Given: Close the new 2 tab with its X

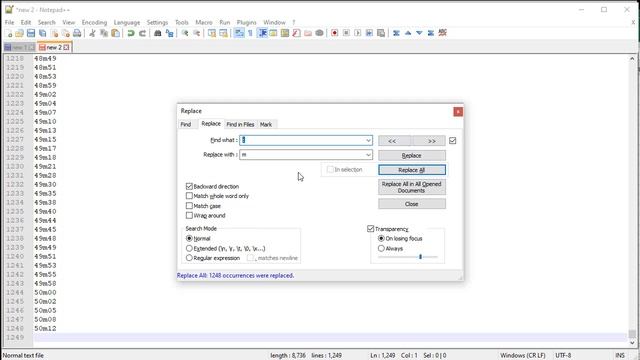Looking at the screenshot, I should pos(66,48).
